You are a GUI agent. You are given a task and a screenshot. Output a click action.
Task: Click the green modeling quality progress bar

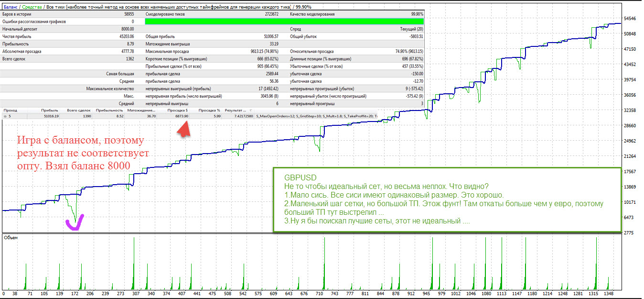(284, 22)
